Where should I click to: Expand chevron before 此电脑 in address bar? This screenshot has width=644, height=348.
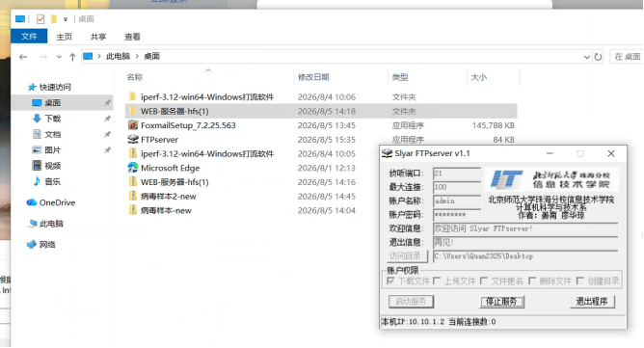pos(99,56)
